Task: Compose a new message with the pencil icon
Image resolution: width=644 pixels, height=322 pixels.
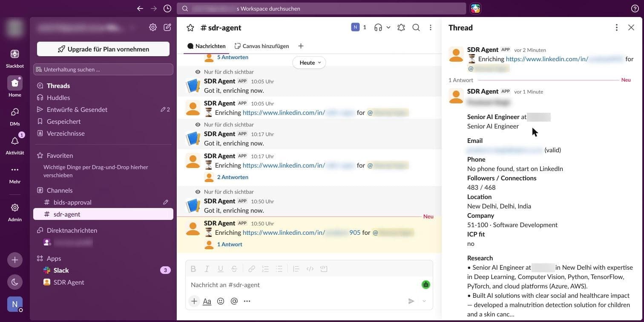Action: [167, 27]
